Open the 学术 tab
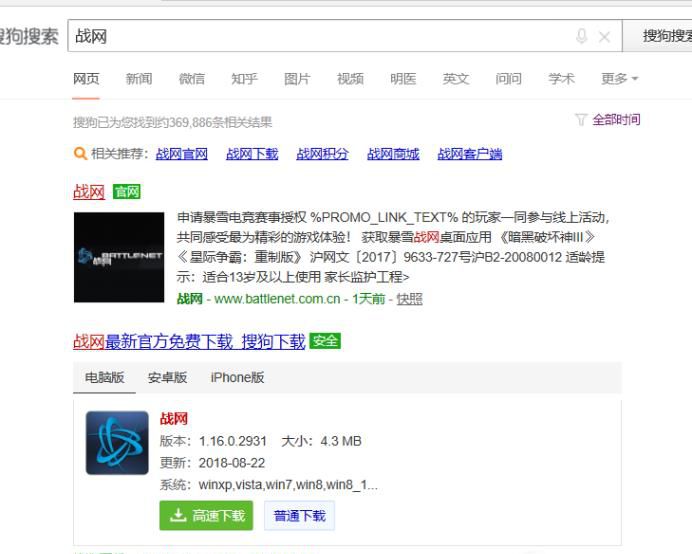 (x=561, y=79)
